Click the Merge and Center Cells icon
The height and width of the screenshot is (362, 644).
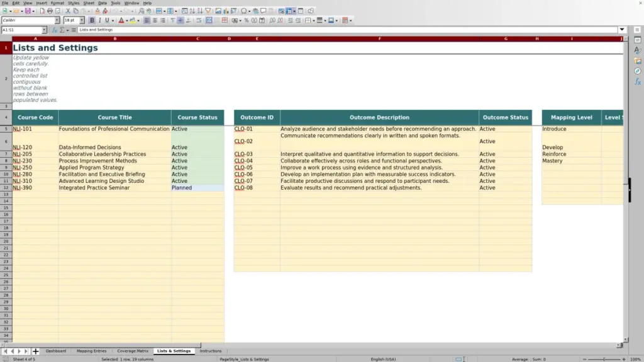coord(209,21)
